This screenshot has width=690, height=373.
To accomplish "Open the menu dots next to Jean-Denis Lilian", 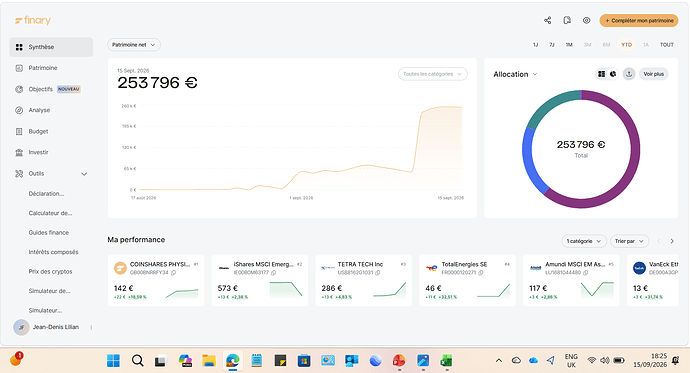I will coord(91,327).
